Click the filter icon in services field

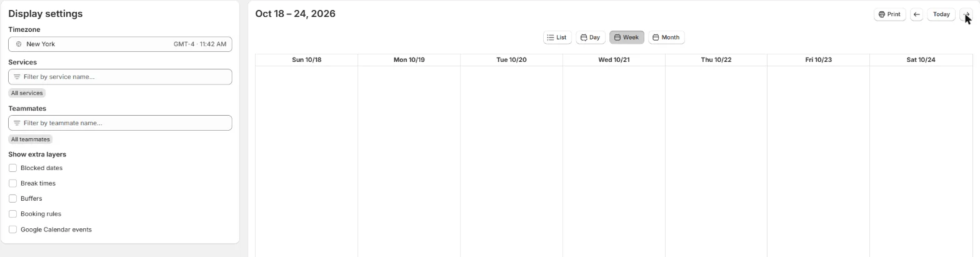17,77
